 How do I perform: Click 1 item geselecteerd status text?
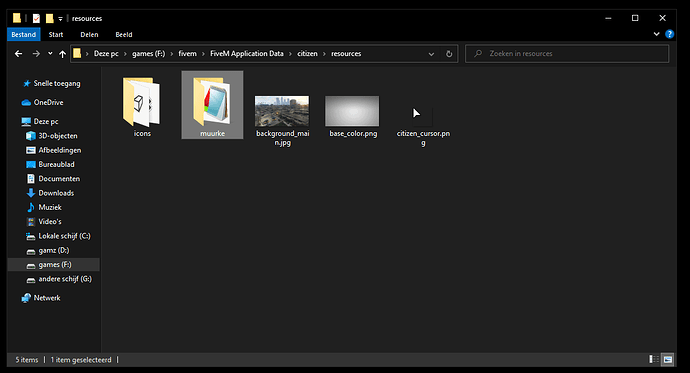(81, 360)
